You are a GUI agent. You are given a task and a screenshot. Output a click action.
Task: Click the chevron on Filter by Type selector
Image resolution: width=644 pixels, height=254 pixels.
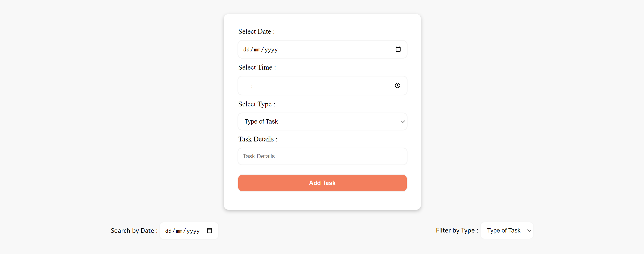click(x=529, y=230)
